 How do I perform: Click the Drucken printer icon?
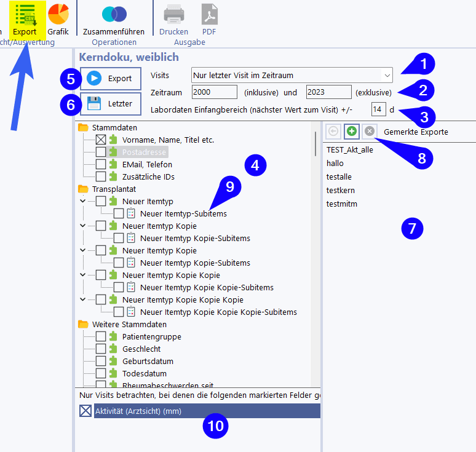coord(173,14)
